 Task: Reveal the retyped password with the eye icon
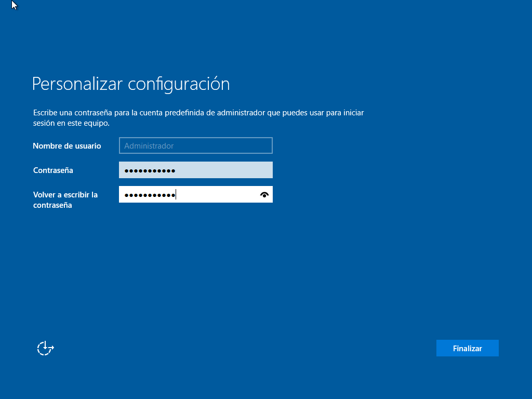pyautogui.click(x=264, y=195)
